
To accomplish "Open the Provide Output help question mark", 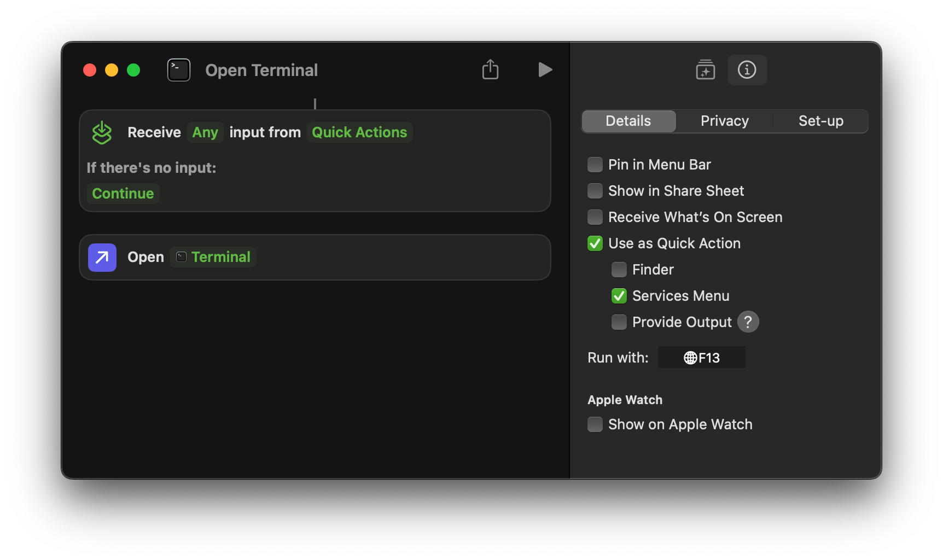I will coord(748,322).
